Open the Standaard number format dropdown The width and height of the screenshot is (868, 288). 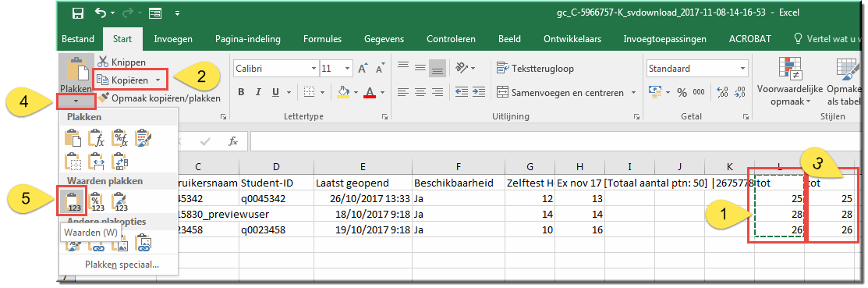(742, 69)
